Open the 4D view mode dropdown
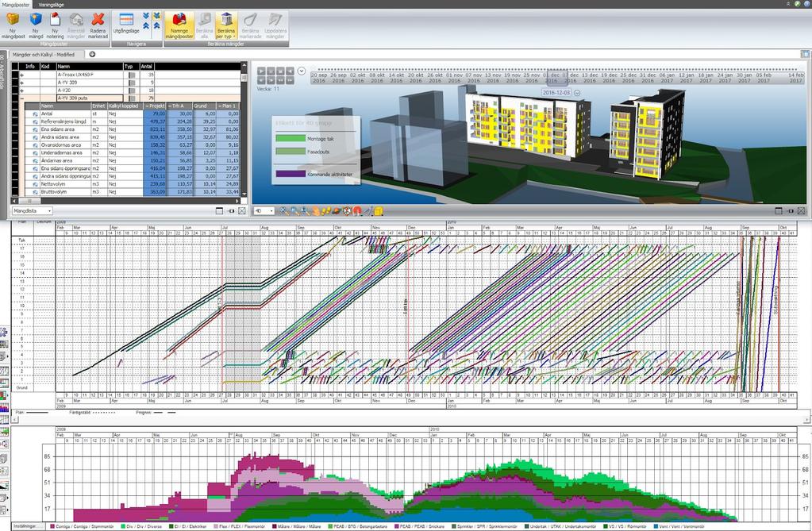Viewport: 812px width, 531px height. tap(264, 211)
